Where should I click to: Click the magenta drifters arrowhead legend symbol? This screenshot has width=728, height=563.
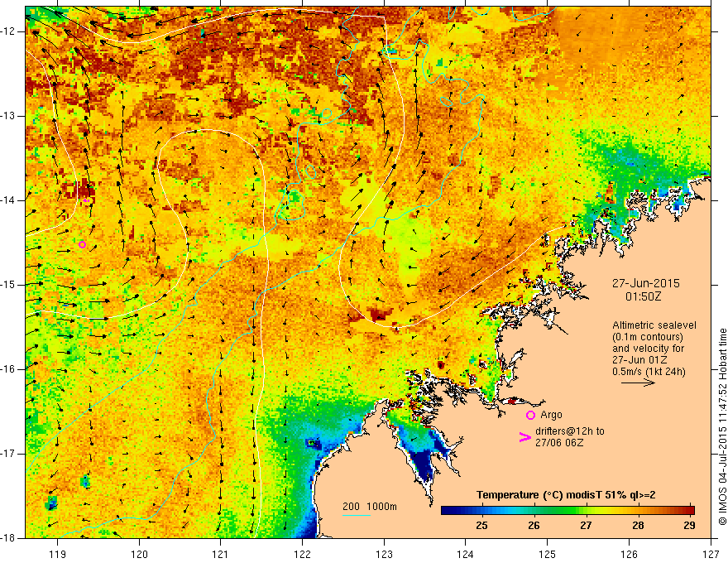tap(524, 437)
